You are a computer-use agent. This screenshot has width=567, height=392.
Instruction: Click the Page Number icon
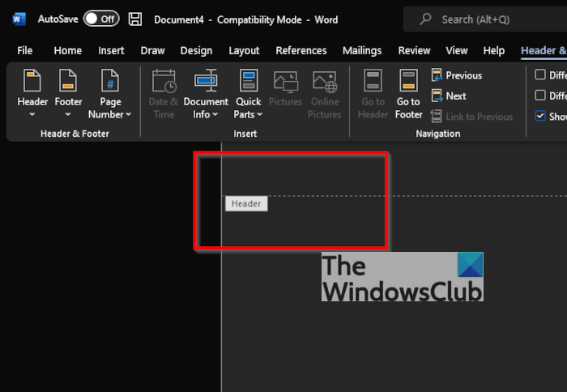[x=110, y=80]
